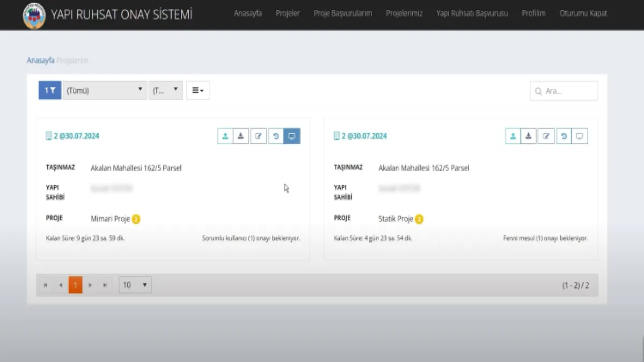Jump to last page in pagination
Viewport: 644px width, 362px height.
click(x=105, y=285)
